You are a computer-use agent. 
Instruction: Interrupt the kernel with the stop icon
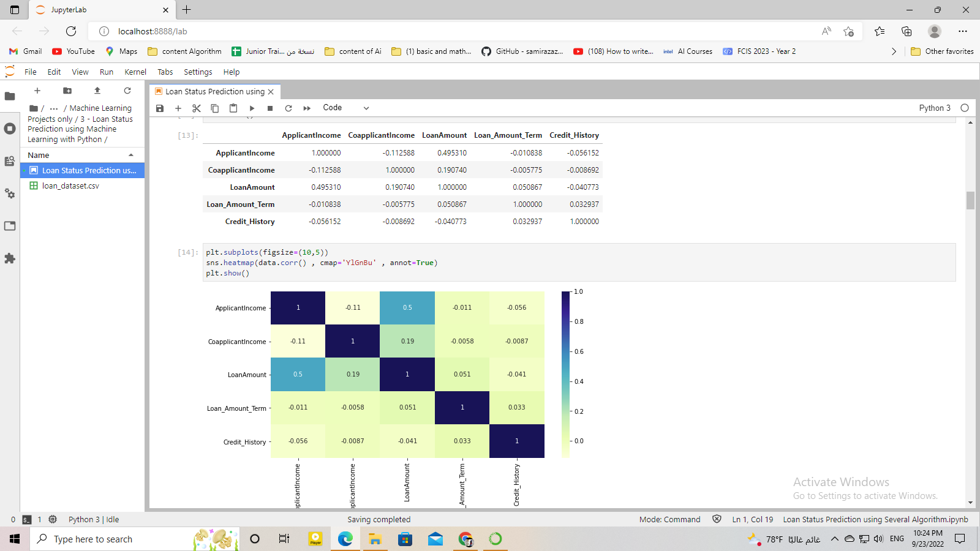point(269,108)
